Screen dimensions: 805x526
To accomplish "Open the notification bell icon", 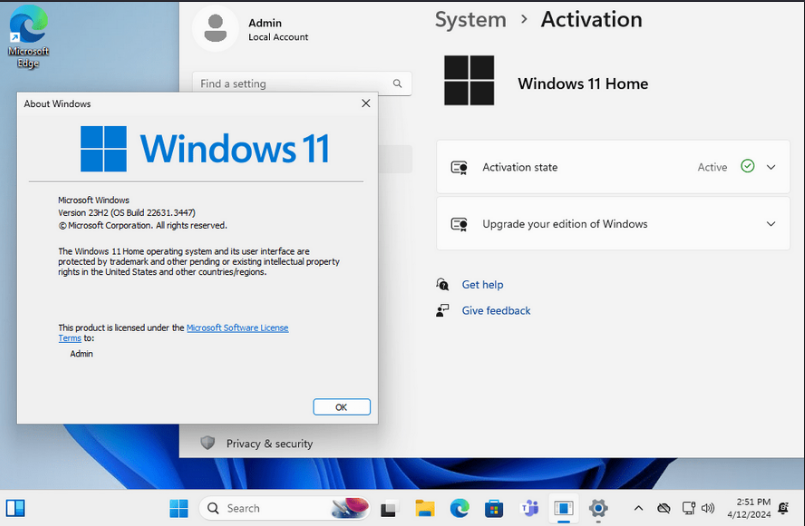I will pyautogui.click(x=783, y=508).
